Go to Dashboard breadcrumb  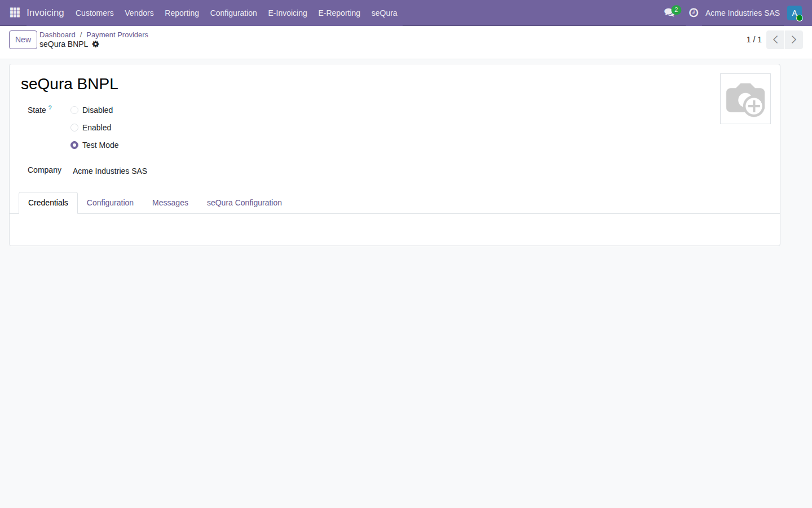[x=58, y=35]
